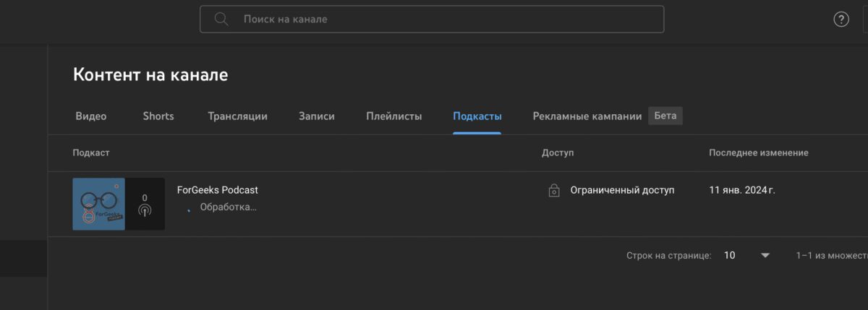Select the Подкасты tab
Screen dimensions: 868x310
tap(477, 116)
